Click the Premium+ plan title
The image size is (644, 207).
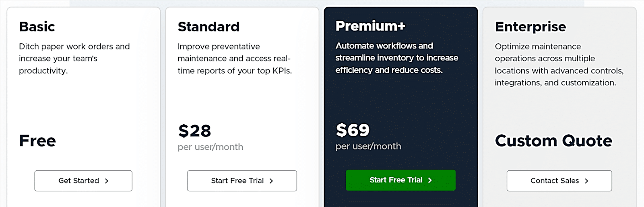click(x=370, y=26)
